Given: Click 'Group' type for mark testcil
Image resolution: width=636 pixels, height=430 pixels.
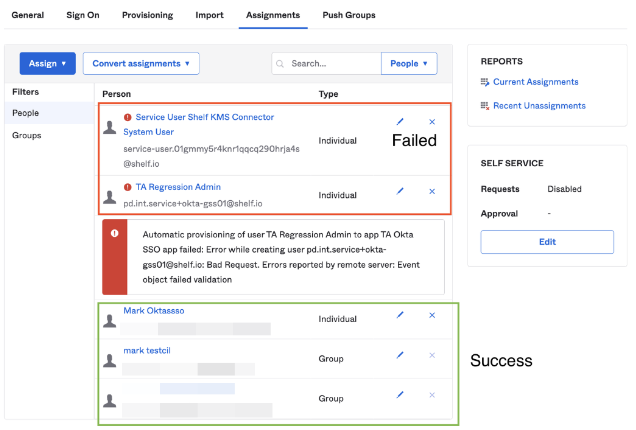Looking at the screenshot, I should (x=331, y=359).
